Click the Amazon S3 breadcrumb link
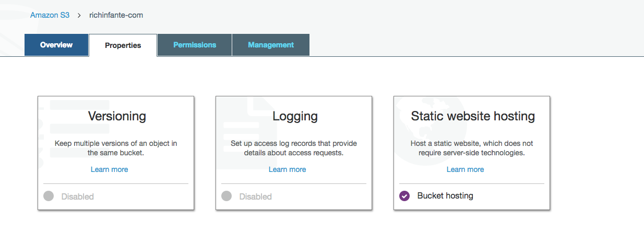644x247 pixels. [x=50, y=15]
